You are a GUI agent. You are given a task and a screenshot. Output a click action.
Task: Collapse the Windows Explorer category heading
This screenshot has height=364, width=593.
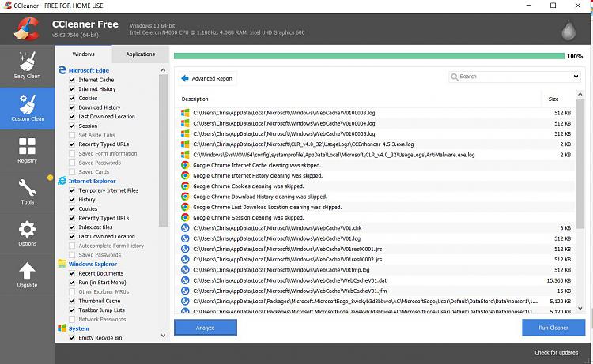(93, 264)
